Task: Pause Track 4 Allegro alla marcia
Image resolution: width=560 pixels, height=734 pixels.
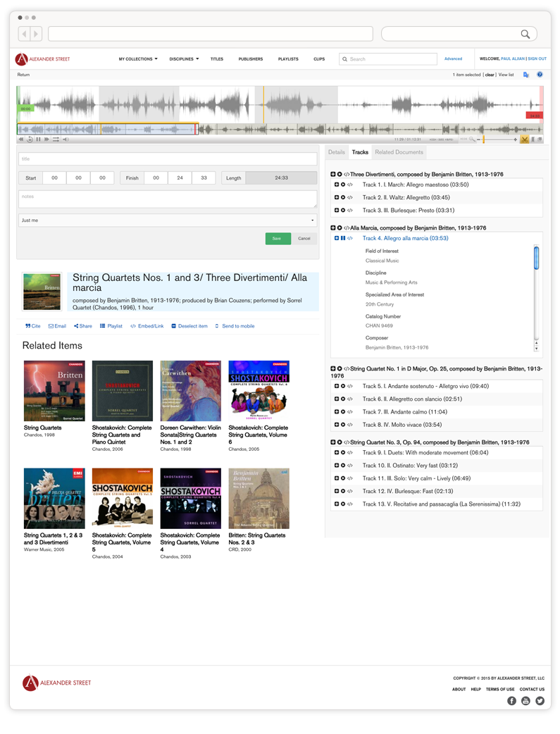Action: (343, 239)
